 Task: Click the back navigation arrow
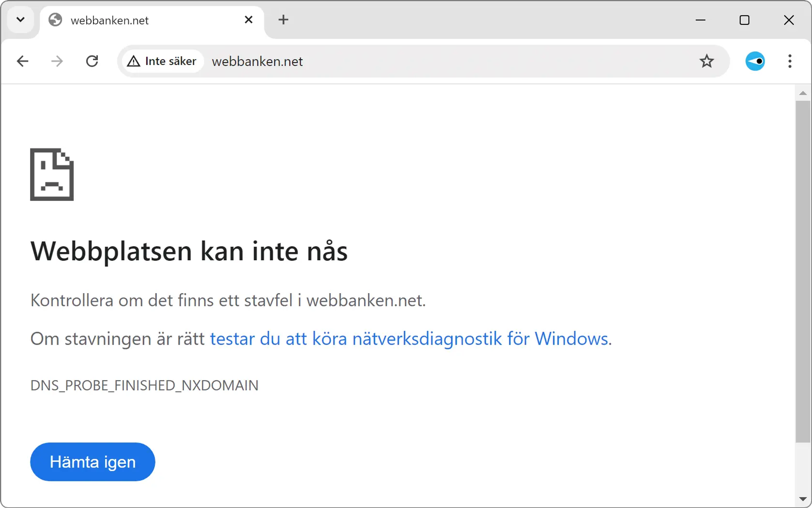click(22, 61)
